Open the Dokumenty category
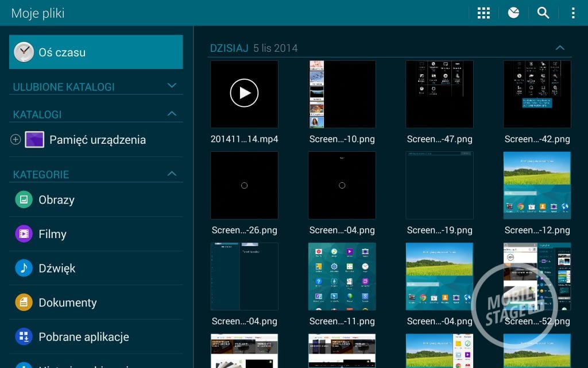The image size is (588, 368). tap(96, 302)
